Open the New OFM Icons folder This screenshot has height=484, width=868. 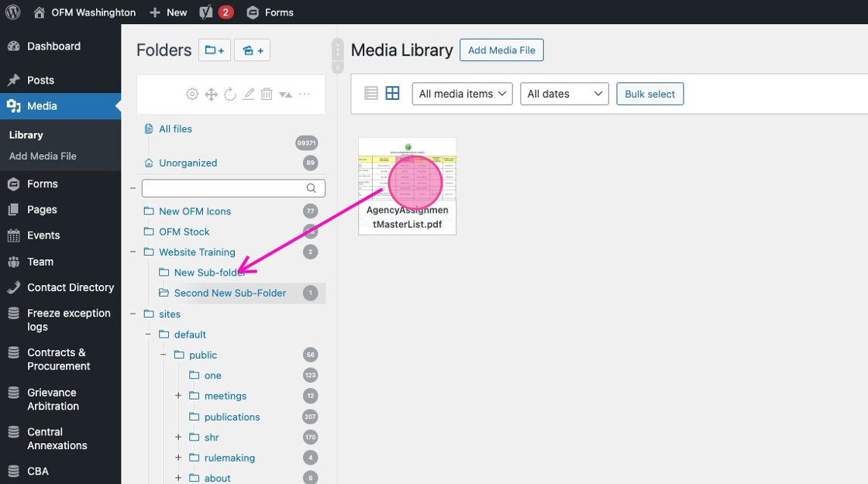pyautogui.click(x=195, y=211)
